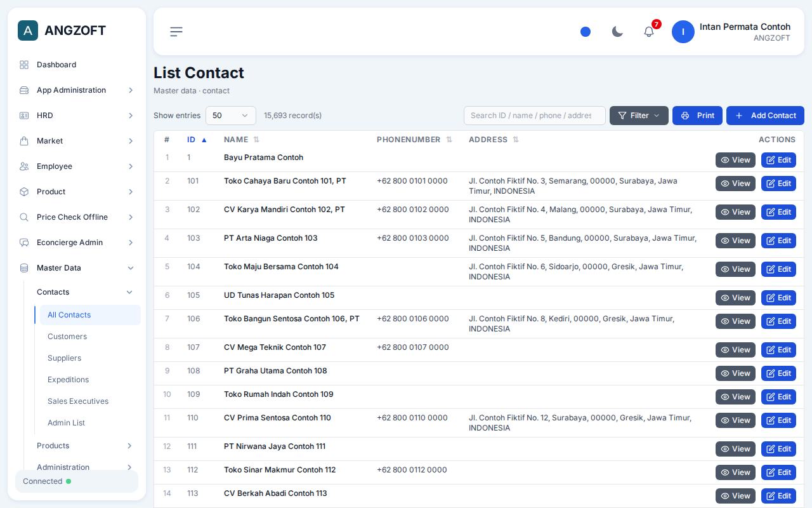View Toko Cahaya Baru Contoh 101

[735, 184]
